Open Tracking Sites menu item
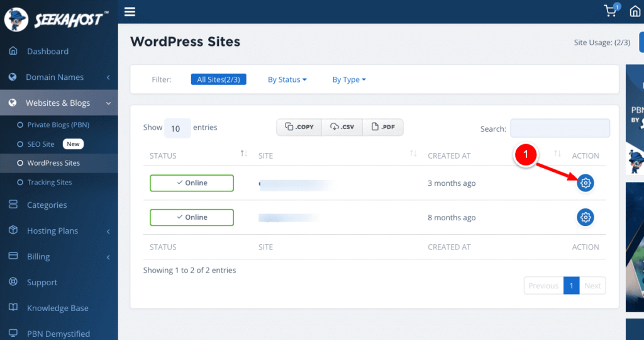This screenshot has height=340, width=644. pos(50,182)
